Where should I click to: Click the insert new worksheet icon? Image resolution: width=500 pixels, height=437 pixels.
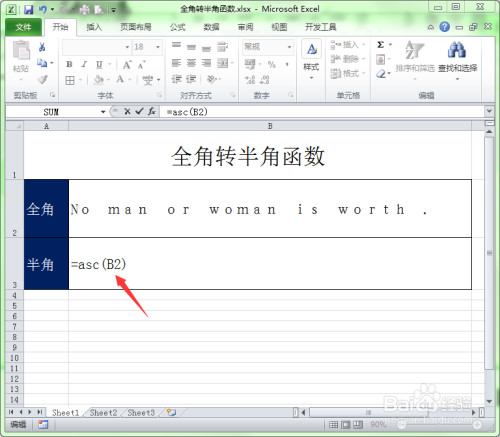171,412
